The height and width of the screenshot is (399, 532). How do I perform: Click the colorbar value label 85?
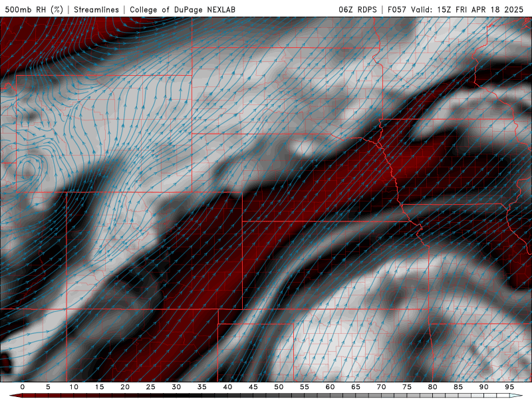pos(458,387)
